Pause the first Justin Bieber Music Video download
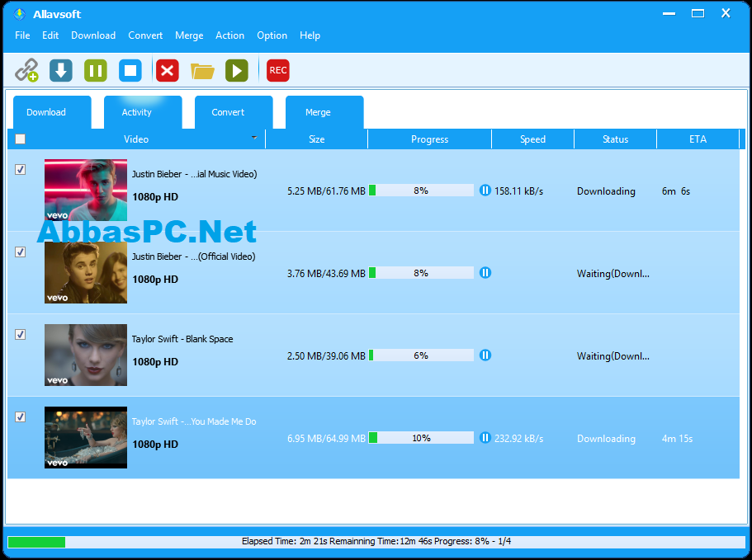Viewport: 752px width, 560px height. tap(485, 191)
